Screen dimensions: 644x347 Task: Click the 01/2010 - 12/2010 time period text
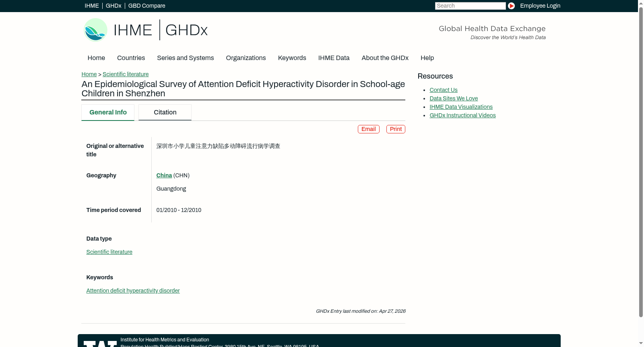(179, 210)
